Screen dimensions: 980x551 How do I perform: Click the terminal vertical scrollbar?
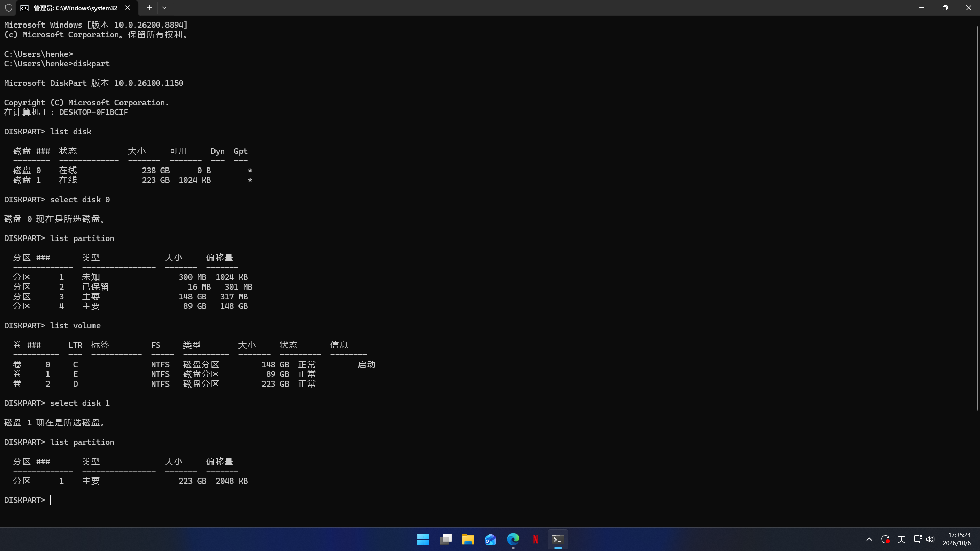(976, 217)
